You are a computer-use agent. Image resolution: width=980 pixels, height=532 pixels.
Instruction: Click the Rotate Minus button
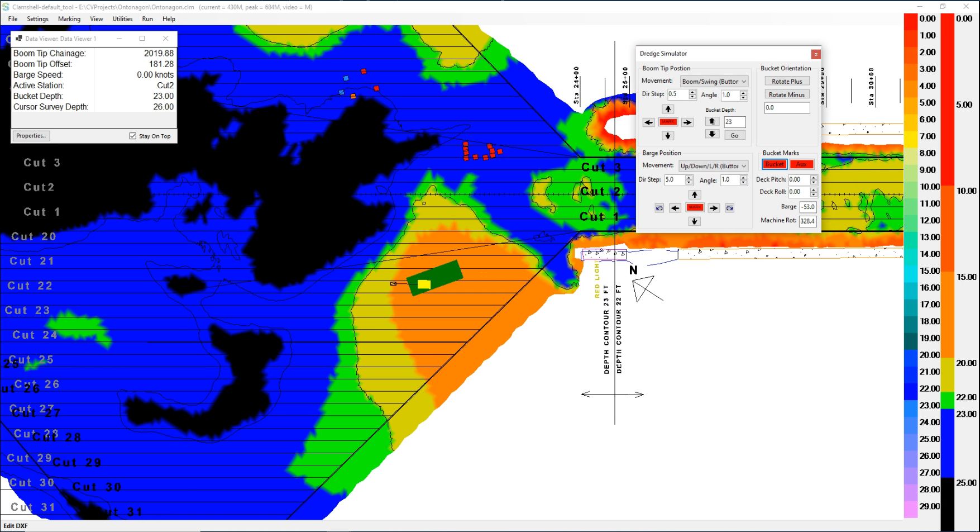coord(787,95)
